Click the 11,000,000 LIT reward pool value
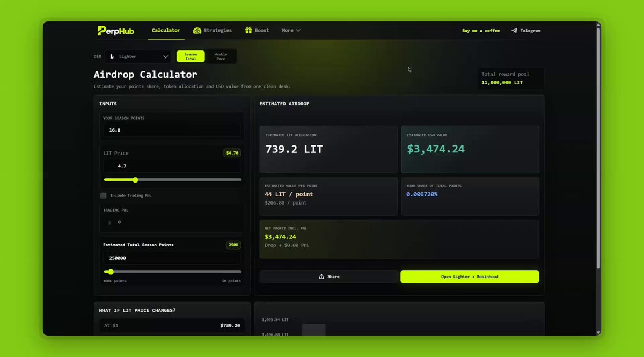644x357 pixels. (x=502, y=83)
